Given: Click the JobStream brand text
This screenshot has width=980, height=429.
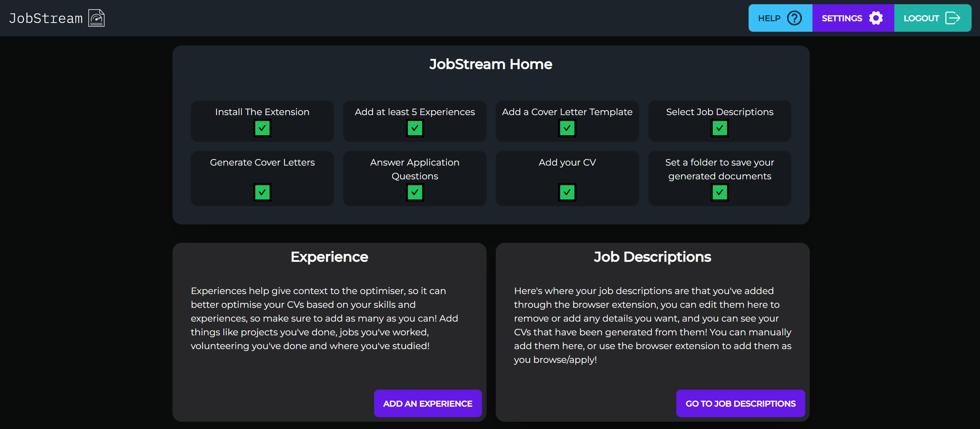Looking at the screenshot, I should [46, 18].
